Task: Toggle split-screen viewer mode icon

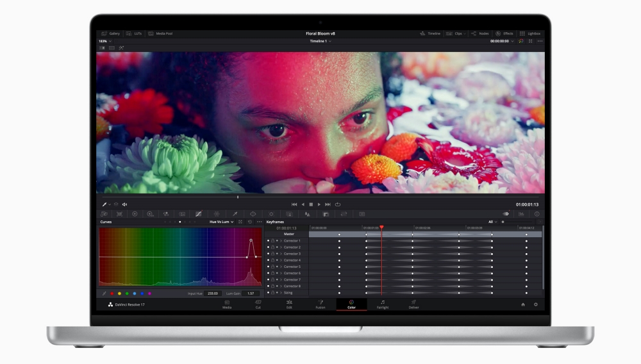Action: [x=112, y=48]
